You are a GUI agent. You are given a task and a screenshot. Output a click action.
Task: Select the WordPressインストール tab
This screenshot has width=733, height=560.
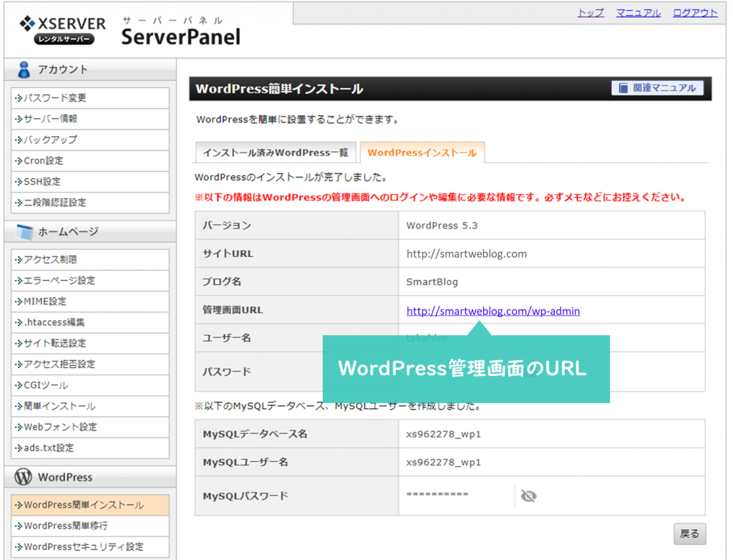pos(422,153)
